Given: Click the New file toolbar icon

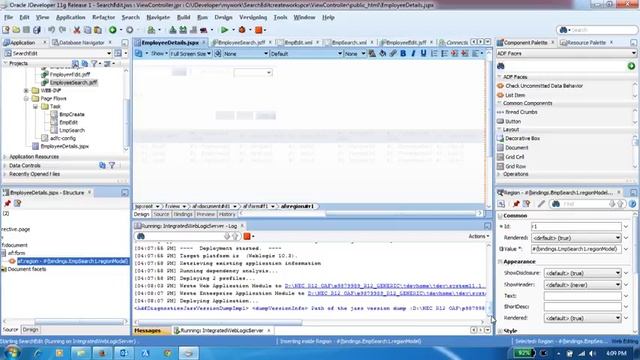Looking at the screenshot, I should pyautogui.click(x=6, y=30).
